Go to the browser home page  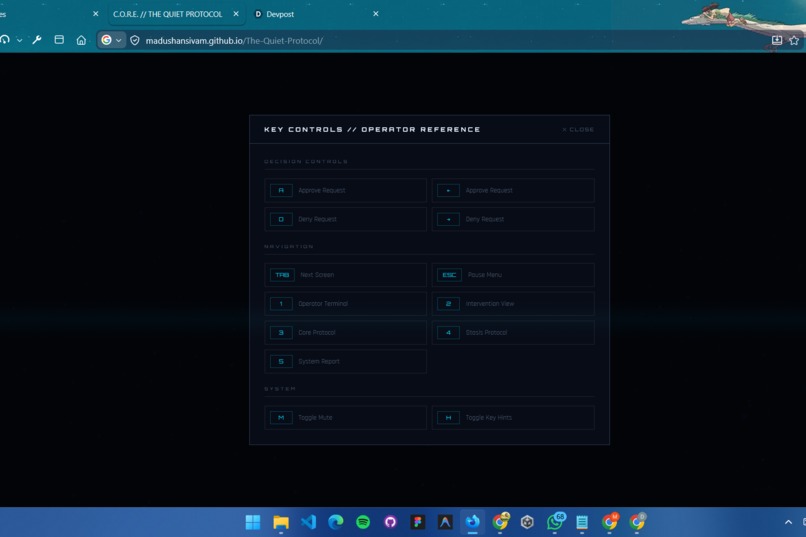click(x=81, y=40)
